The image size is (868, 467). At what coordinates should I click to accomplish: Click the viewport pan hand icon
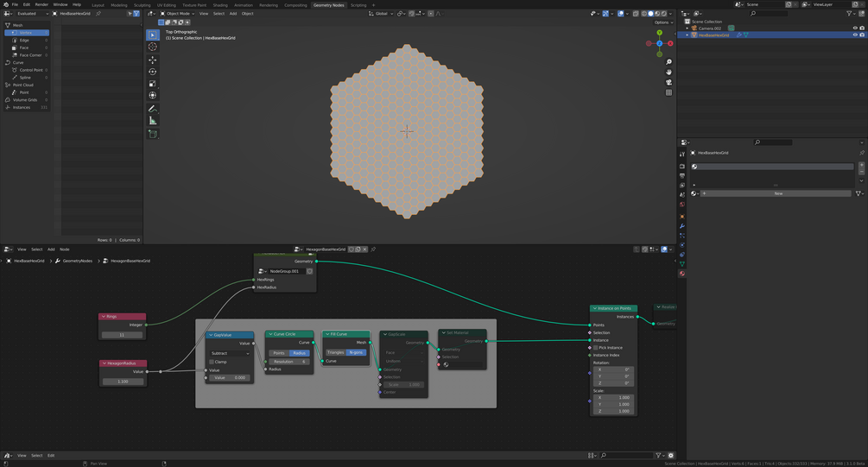[x=668, y=72]
